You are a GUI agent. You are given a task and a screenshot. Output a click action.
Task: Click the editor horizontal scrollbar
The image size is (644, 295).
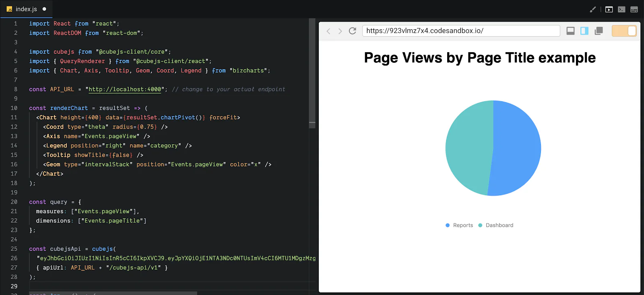pyautogui.click(x=113, y=293)
